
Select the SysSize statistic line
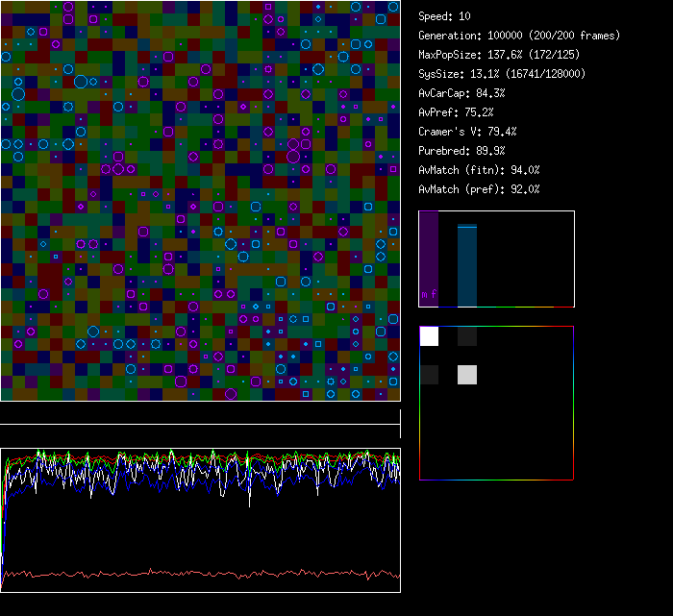pyautogui.click(x=501, y=74)
